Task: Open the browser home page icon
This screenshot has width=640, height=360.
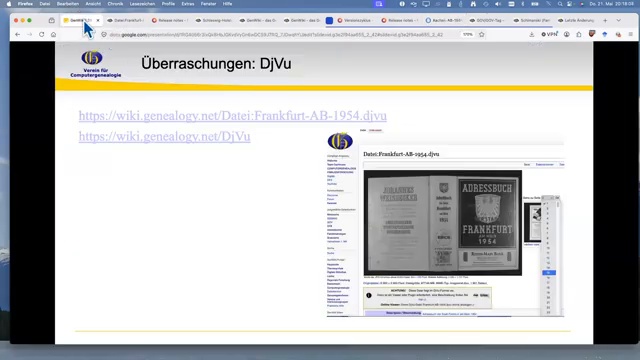Action: click(x=53, y=35)
